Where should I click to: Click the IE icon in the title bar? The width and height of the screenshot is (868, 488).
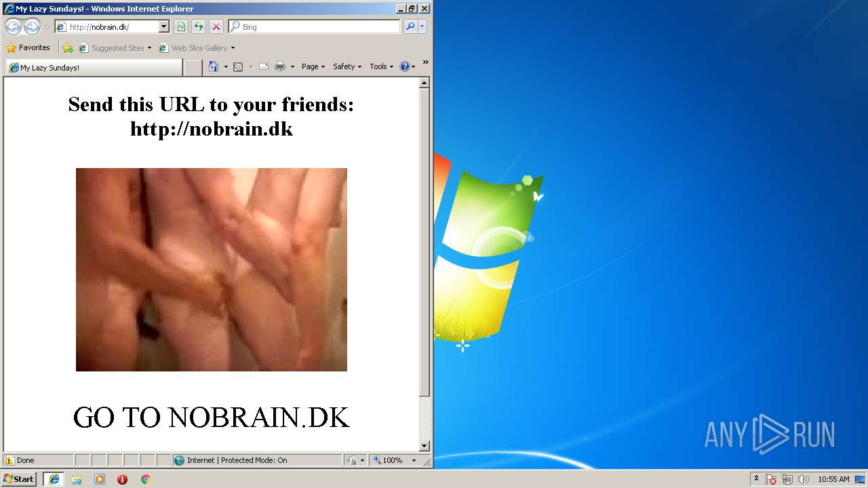(x=9, y=9)
